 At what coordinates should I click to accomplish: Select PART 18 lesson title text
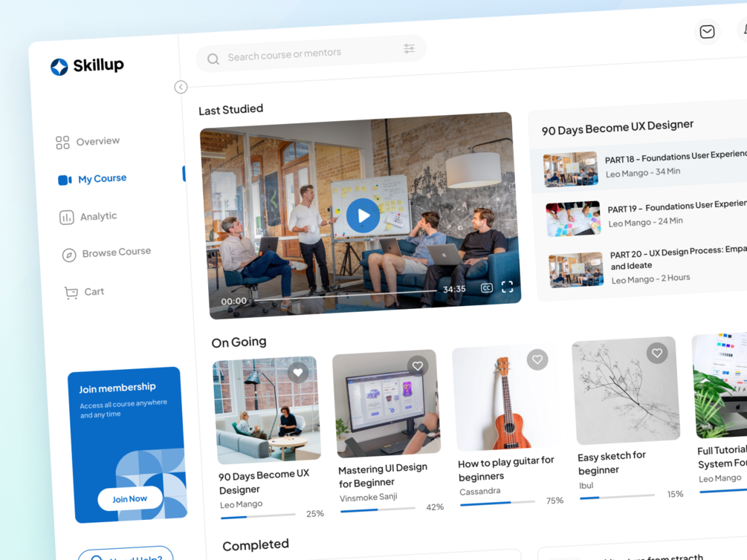click(x=676, y=157)
